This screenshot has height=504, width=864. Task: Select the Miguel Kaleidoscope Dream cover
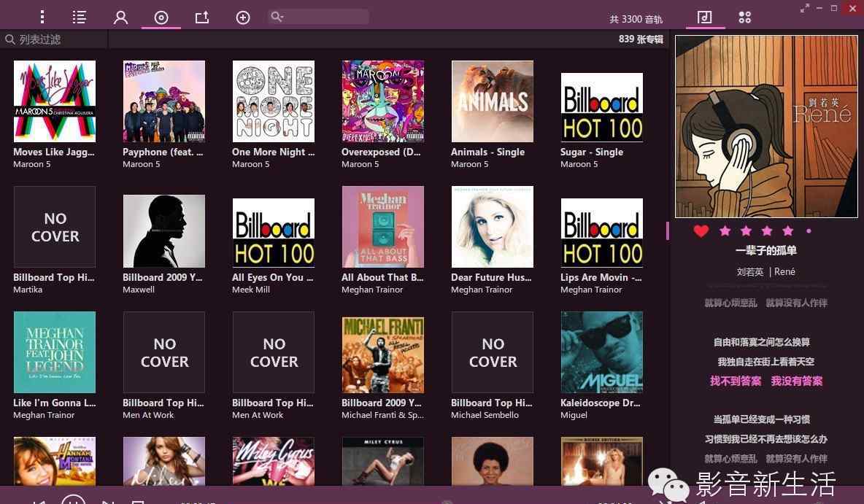point(602,352)
